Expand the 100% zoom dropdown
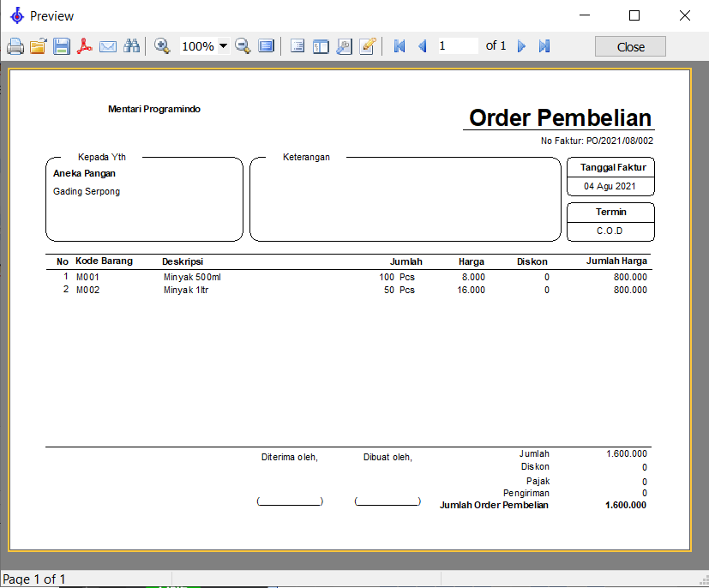709x588 pixels. (x=223, y=46)
